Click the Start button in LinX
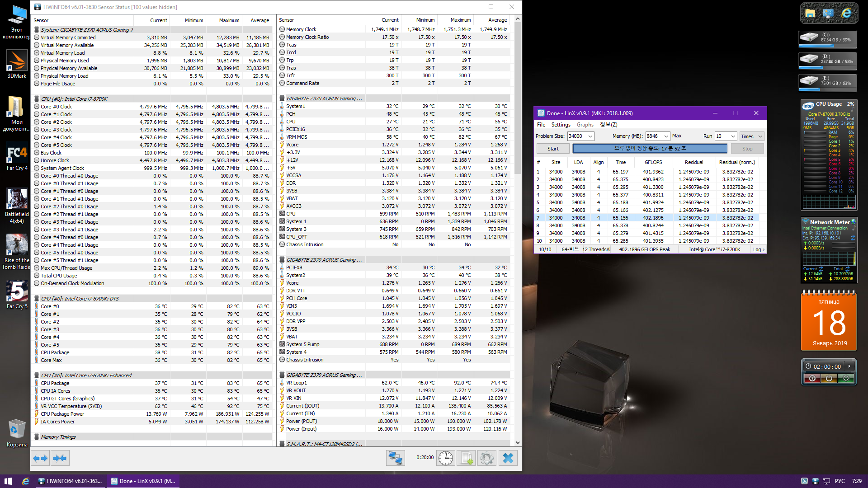The width and height of the screenshot is (868, 488). pos(553,149)
